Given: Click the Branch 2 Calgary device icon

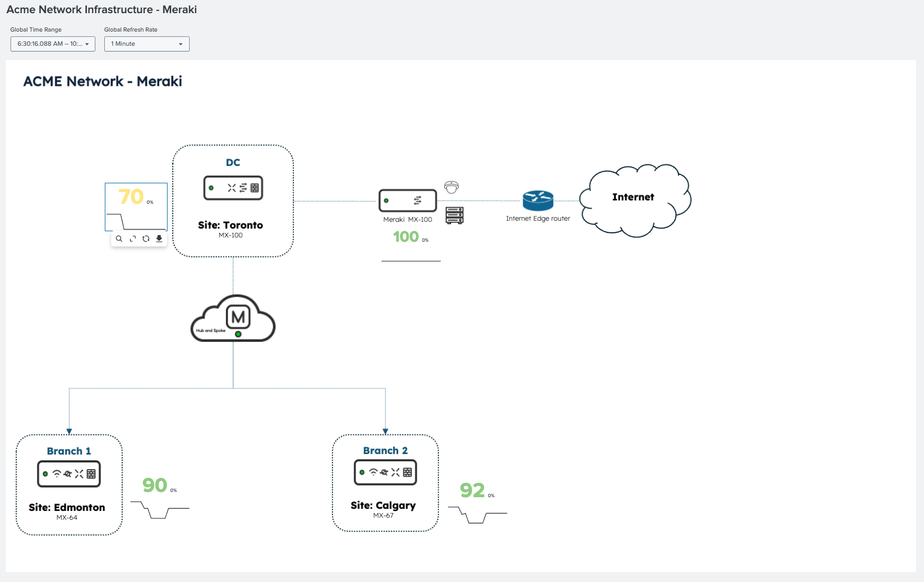Looking at the screenshot, I should pos(386,472).
